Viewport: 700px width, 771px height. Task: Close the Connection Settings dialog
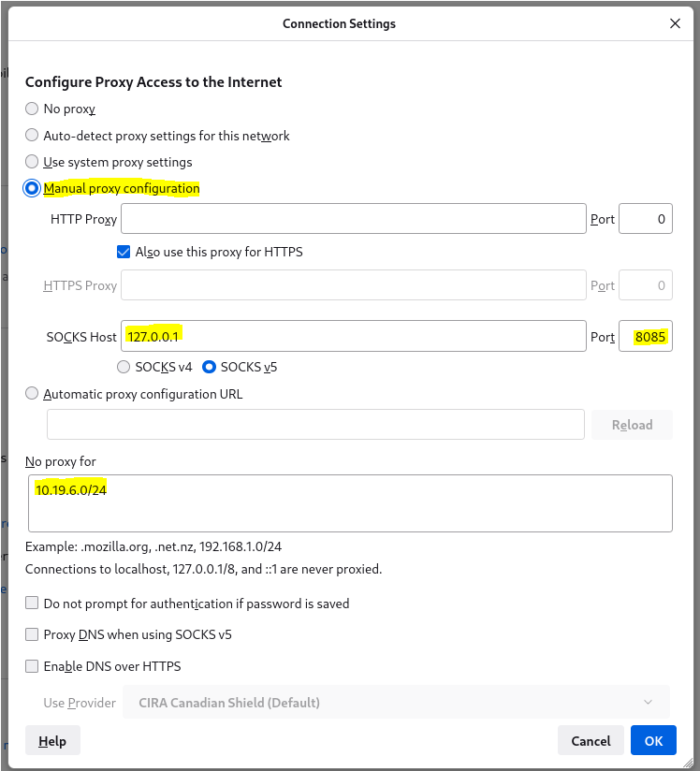(675, 23)
